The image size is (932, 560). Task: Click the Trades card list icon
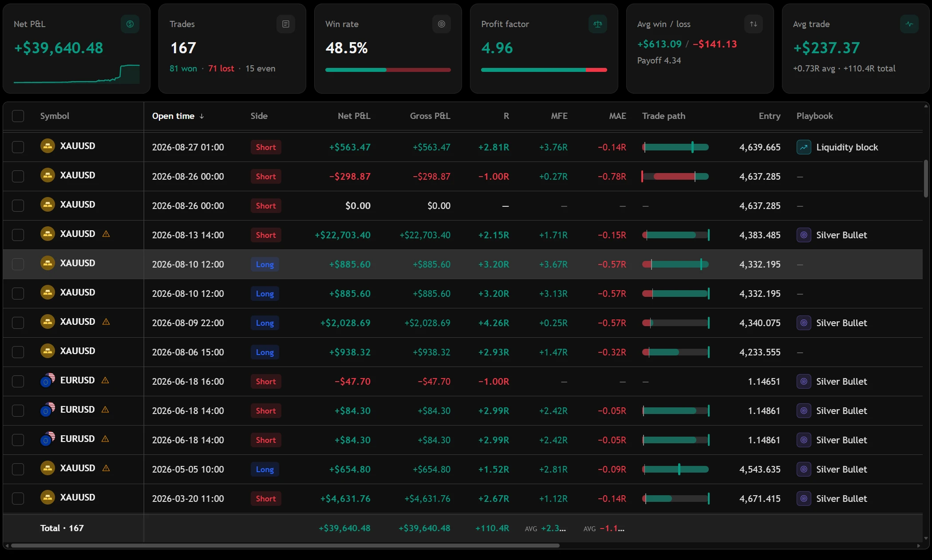click(286, 24)
